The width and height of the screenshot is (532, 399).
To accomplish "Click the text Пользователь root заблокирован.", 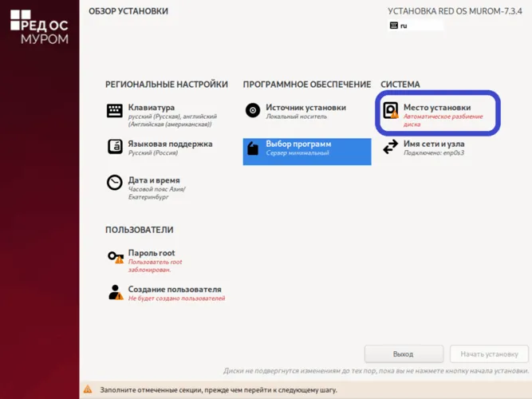I will coord(155,266).
